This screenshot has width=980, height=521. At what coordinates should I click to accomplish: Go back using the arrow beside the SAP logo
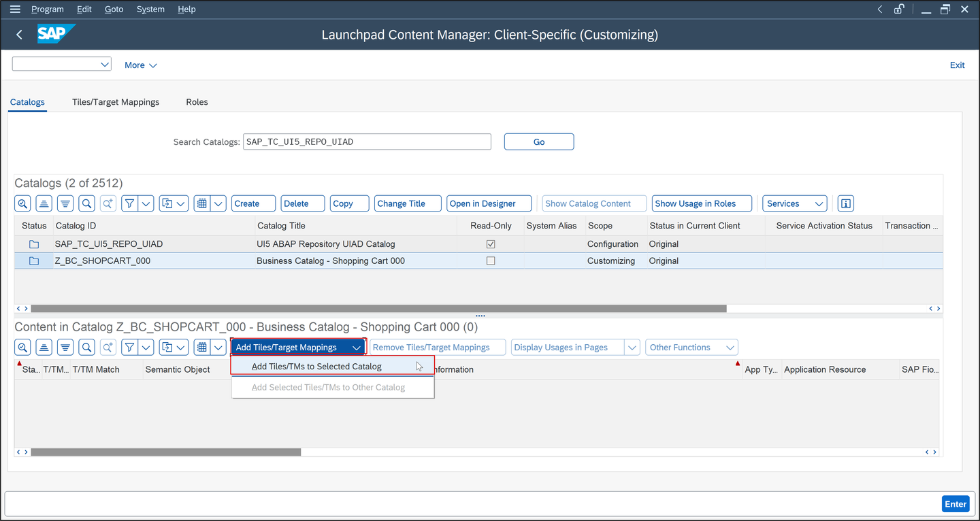click(x=19, y=35)
